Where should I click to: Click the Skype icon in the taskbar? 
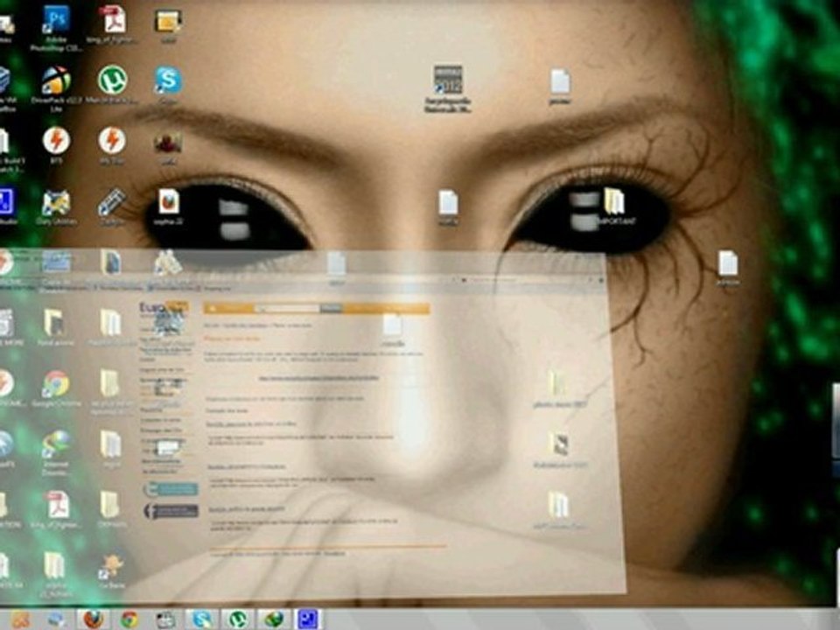click(202, 619)
